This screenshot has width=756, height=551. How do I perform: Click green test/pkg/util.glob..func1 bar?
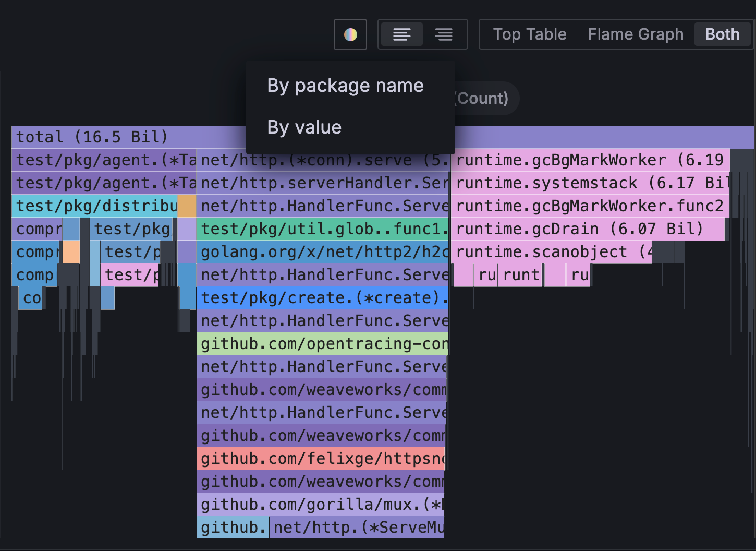[323, 229]
